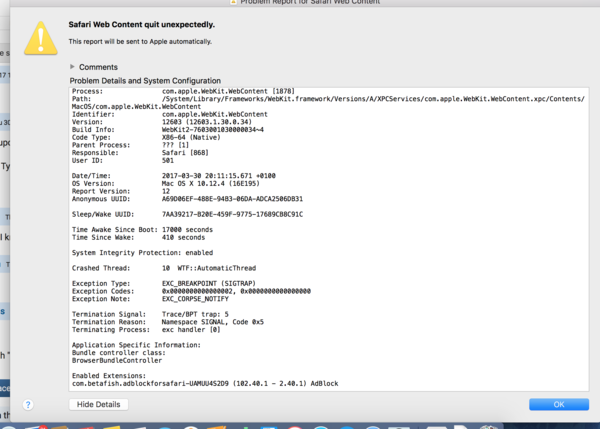Viewport: 600px width, 429px height.
Task: Click the Version value '12603 (12603.1.30.0.34)'
Action: (207, 122)
